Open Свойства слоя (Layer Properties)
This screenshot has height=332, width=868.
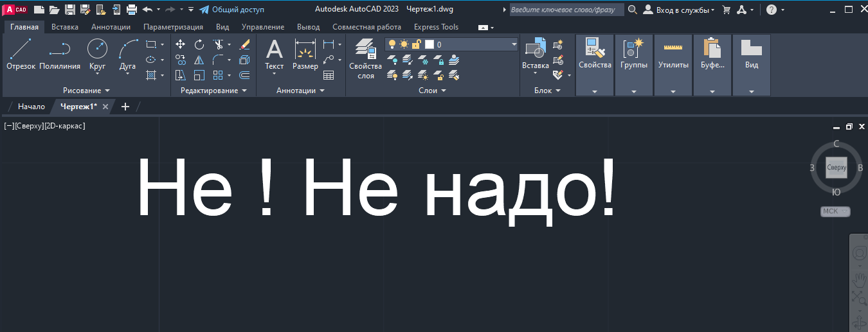point(365,57)
